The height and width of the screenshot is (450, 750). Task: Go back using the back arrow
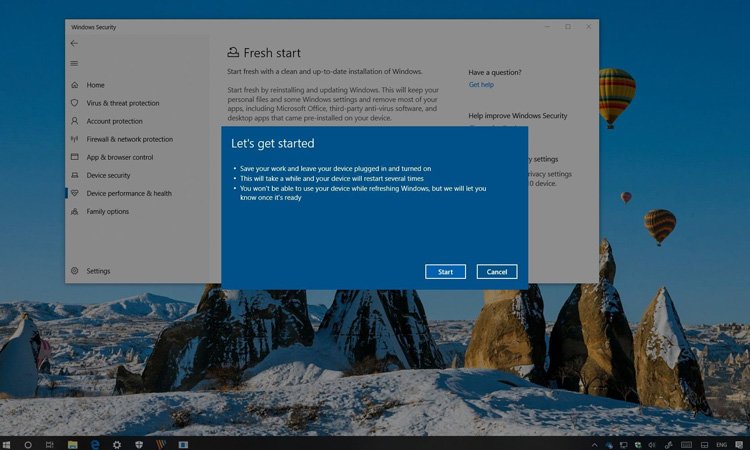[74, 44]
